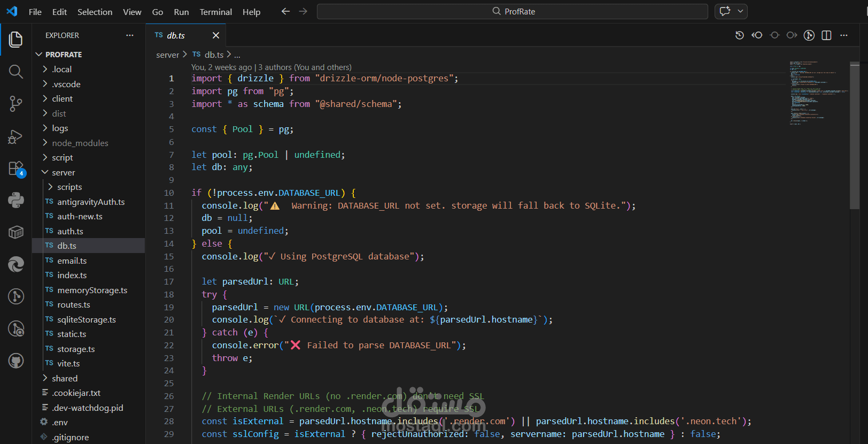Click the circled git graph icon in editor toolbar
868x444 pixels.
coord(809,35)
